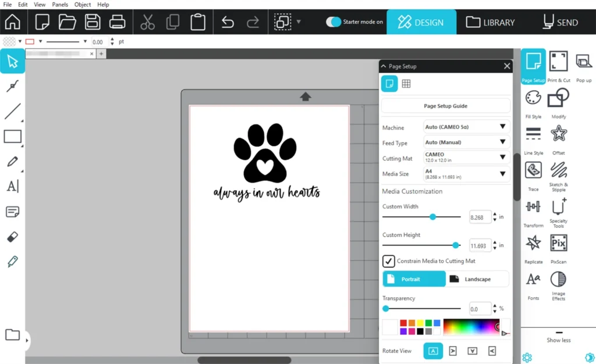
Task: Click the Page Setup Guide button
Action: click(445, 106)
